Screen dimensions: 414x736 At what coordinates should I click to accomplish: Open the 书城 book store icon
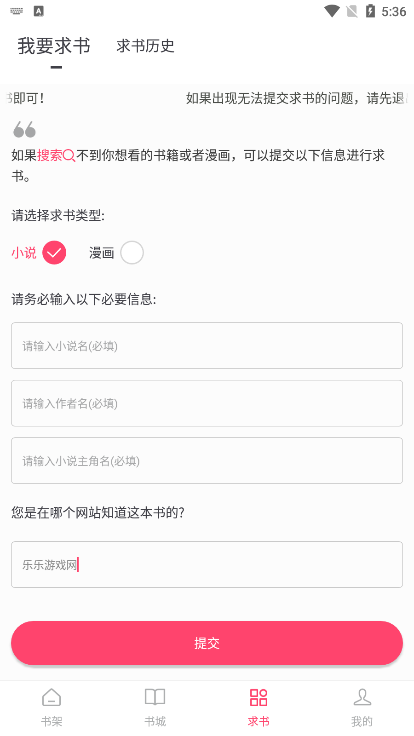click(x=155, y=698)
